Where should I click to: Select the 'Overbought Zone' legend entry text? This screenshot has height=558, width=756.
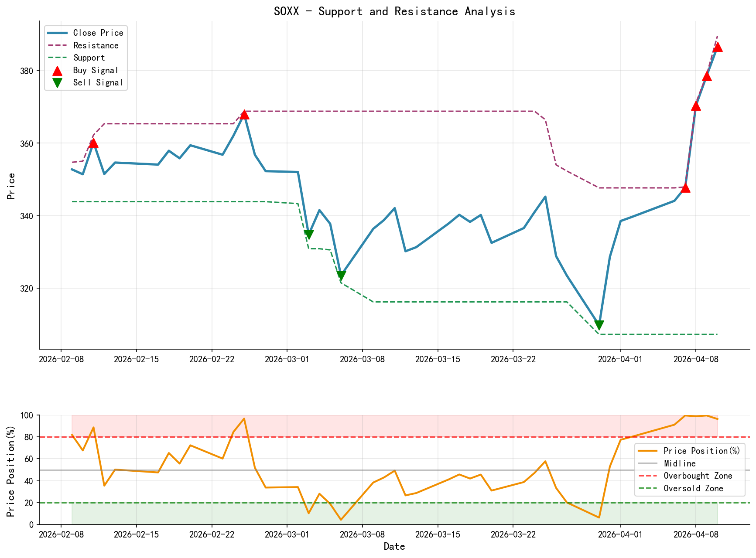click(x=698, y=476)
